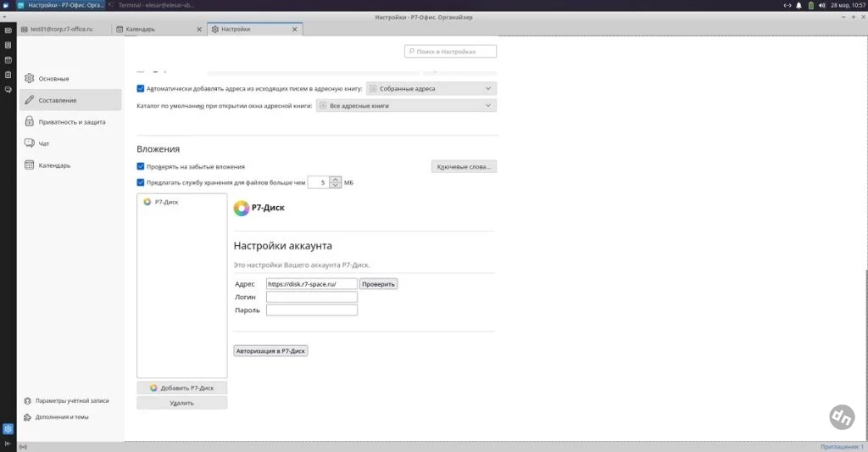
Task: Click the Логин input field
Action: coord(312,297)
